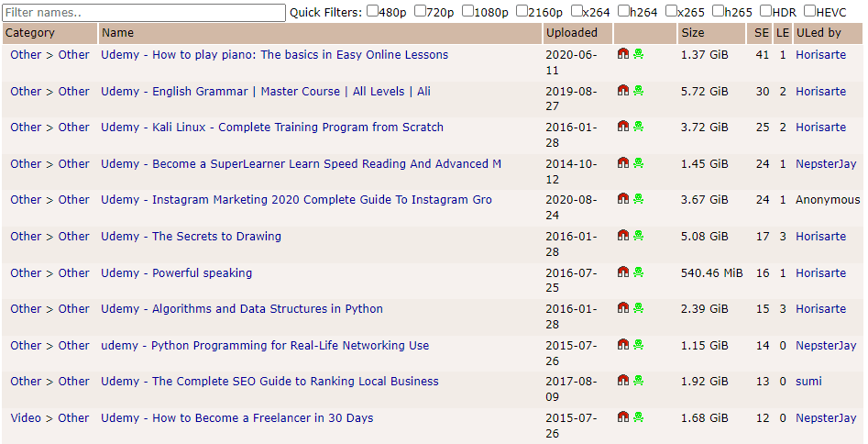Click green skull icon in English Grammar row
868x444 pixels.
click(638, 90)
